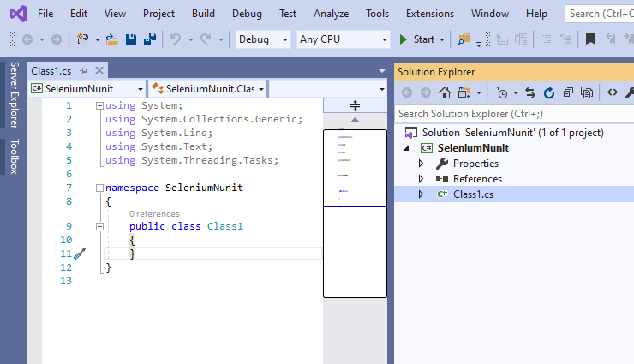This screenshot has height=364, width=634.
Task: Click the Solution Explorer Home icon
Action: pos(445,92)
